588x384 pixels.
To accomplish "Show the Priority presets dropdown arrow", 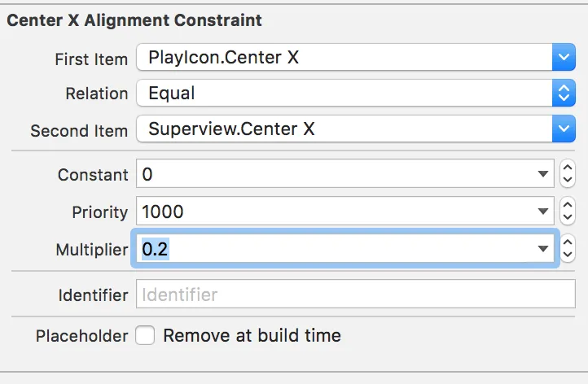I will point(543,212).
